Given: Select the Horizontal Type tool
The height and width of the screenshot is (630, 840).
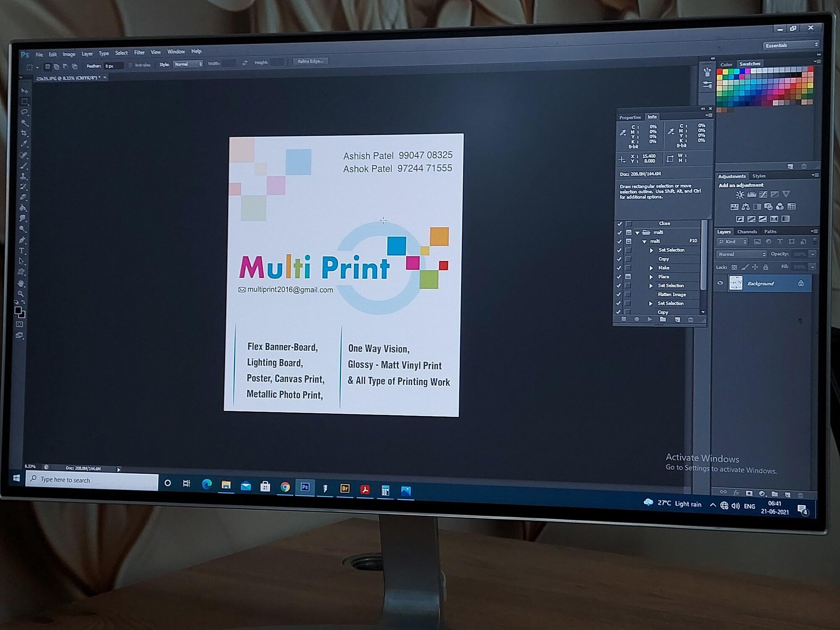Looking at the screenshot, I should coord(22,251).
